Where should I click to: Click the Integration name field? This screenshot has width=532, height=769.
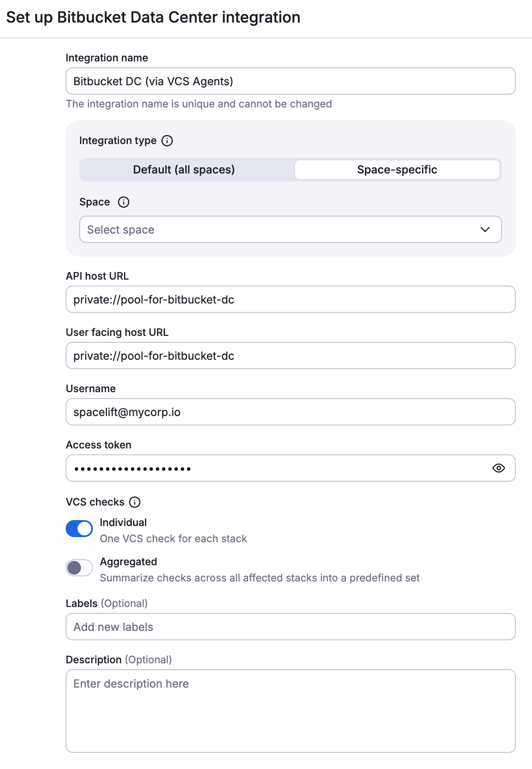click(291, 81)
